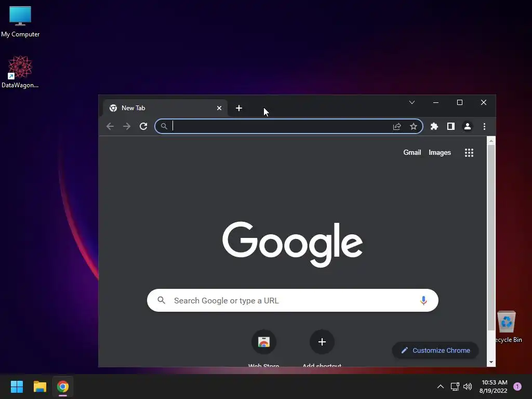The width and height of the screenshot is (532, 399).
Task: Click the search magnifier in the Google search box
Action: 162,300
